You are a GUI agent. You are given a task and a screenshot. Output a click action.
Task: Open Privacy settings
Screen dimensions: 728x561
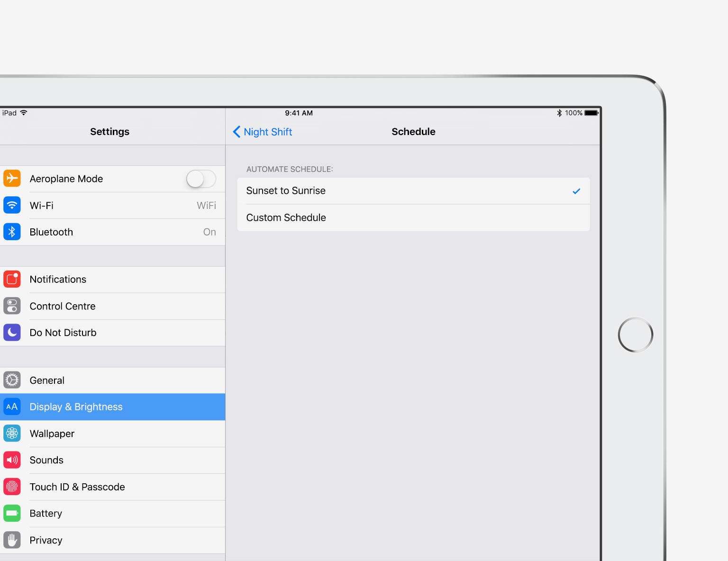click(x=112, y=540)
